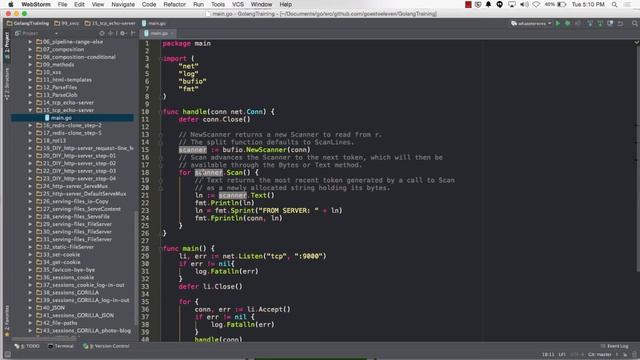The image size is (640, 360).
Task: Start debugging with the green bug icon
Action: pyautogui.click(x=567, y=24)
